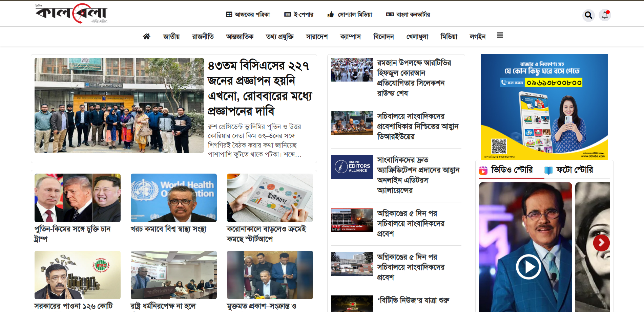Click the notification bell icon
Viewport: 644px width, 312px height.
point(605,15)
